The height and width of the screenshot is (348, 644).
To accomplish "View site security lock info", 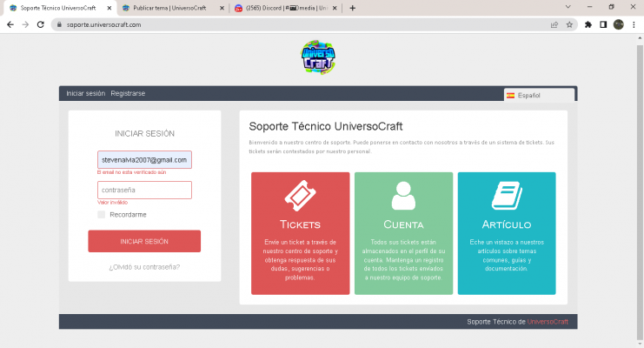I will 59,24.
